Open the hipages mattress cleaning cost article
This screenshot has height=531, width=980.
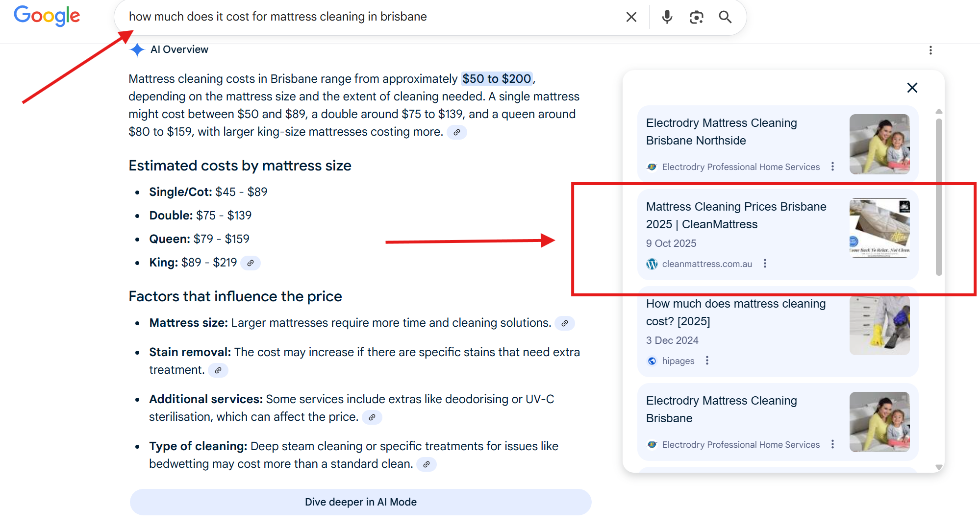click(735, 313)
